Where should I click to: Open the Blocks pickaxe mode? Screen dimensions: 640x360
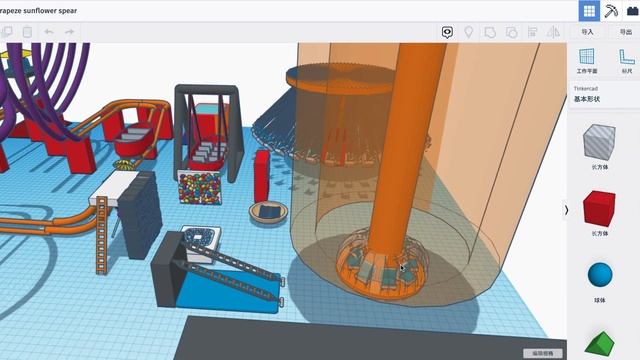(611, 11)
